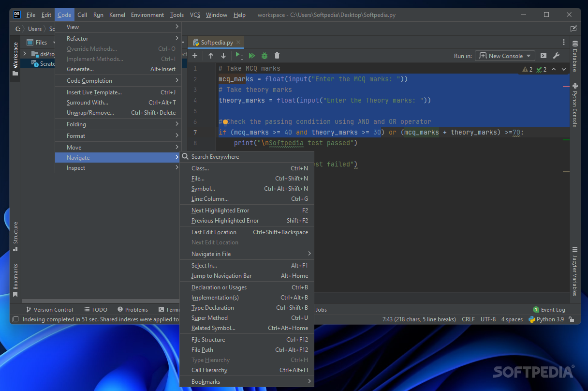Image resolution: width=588 pixels, height=391 pixels.
Task: Click the Users breadcrumb in navigation bar
Action: pyautogui.click(x=34, y=29)
